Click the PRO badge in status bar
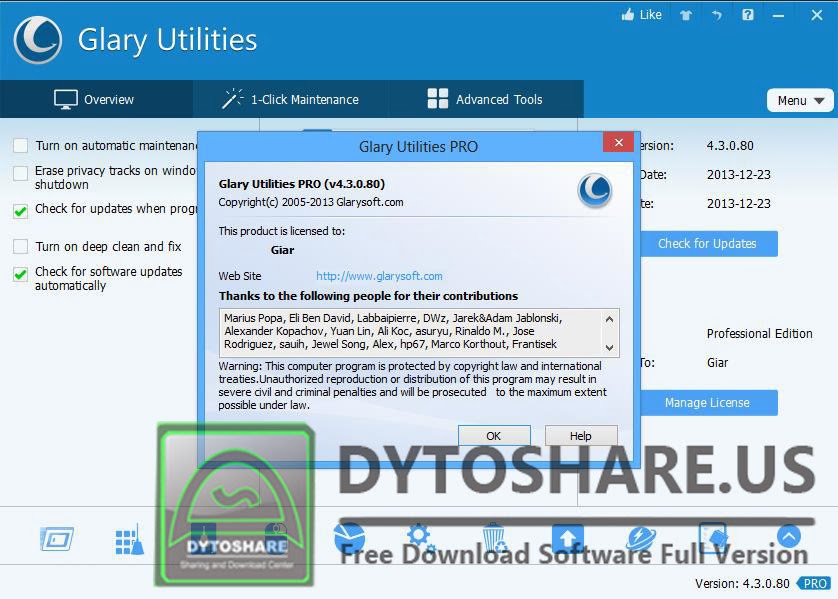 [813, 584]
